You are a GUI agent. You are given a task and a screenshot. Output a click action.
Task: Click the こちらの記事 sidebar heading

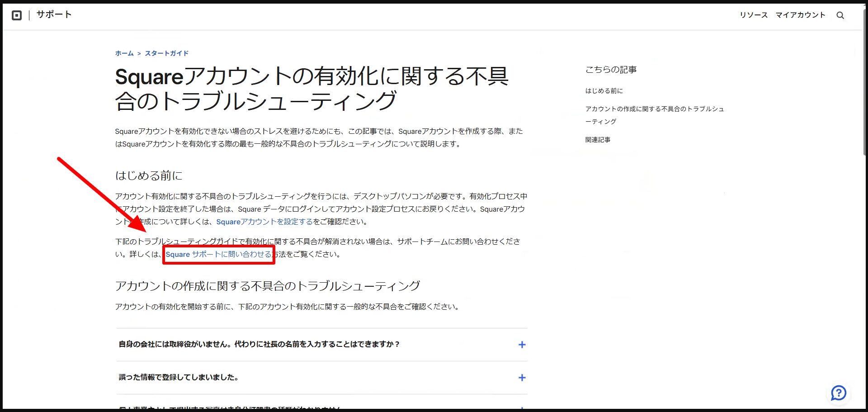(x=611, y=70)
